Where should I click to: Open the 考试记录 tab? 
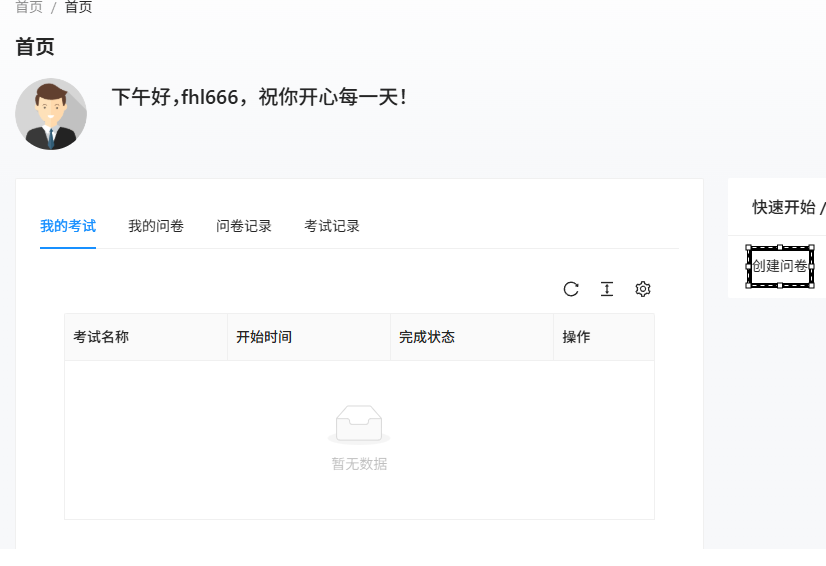[332, 226]
